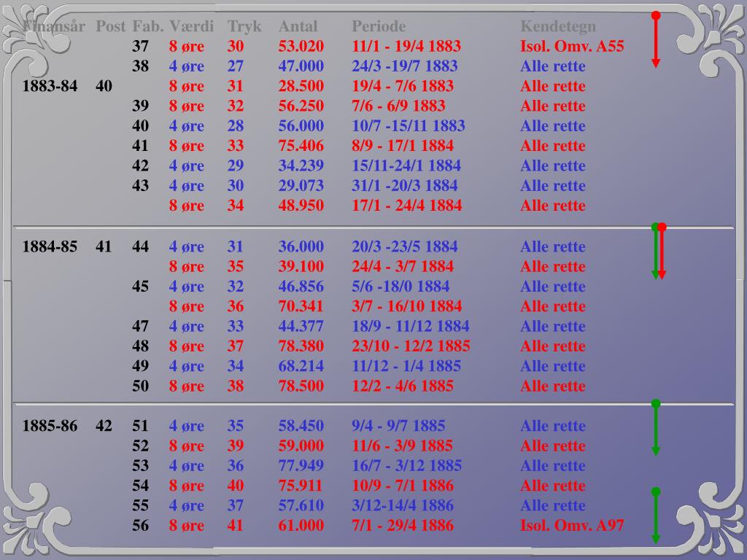
Task: Select the quantity 47.000
Action: pos(301,66)
